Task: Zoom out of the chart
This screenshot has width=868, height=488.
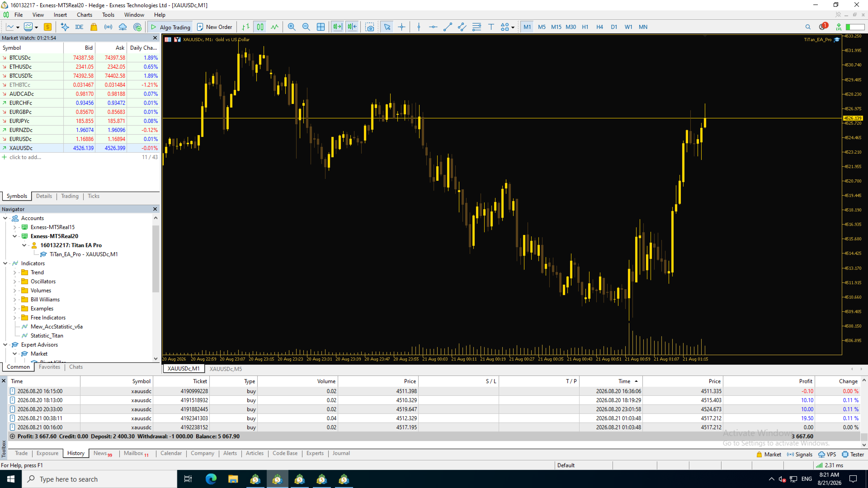Action: [x=306, y=27]
